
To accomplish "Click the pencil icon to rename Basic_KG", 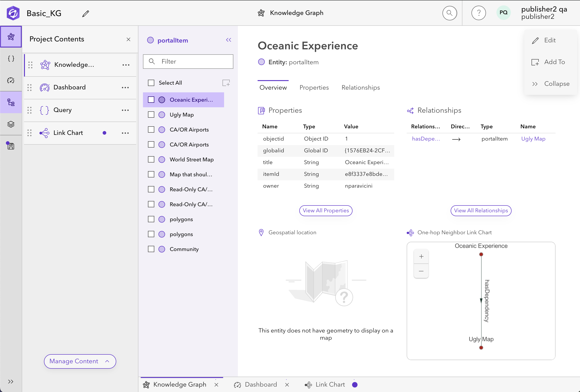I will coord(85,13).
